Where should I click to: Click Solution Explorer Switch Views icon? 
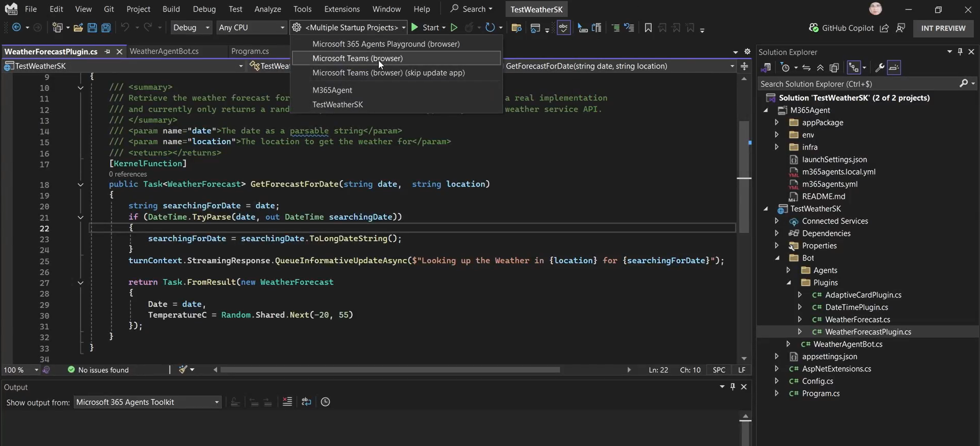pyautogui.click(x=766, y=68)
